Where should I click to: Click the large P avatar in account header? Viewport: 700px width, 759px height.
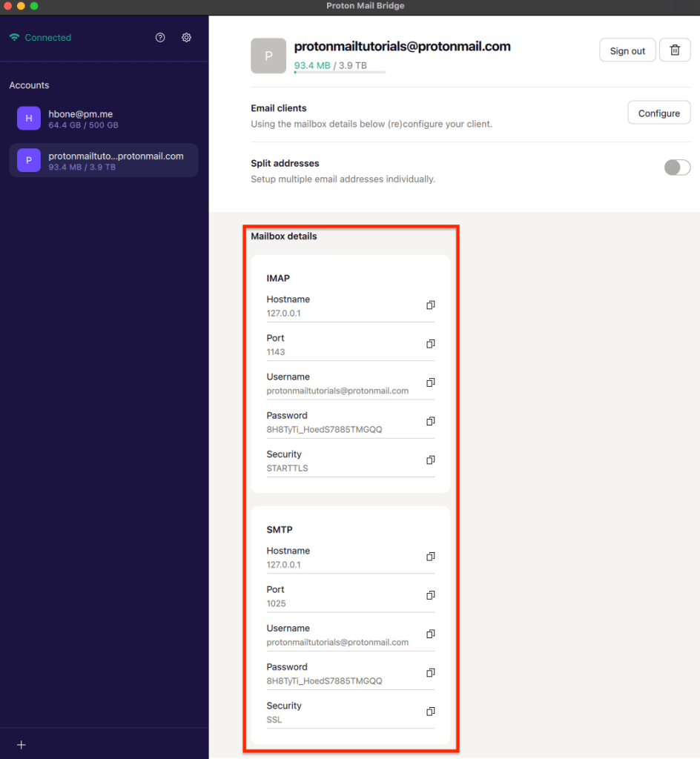click(268, 56)
